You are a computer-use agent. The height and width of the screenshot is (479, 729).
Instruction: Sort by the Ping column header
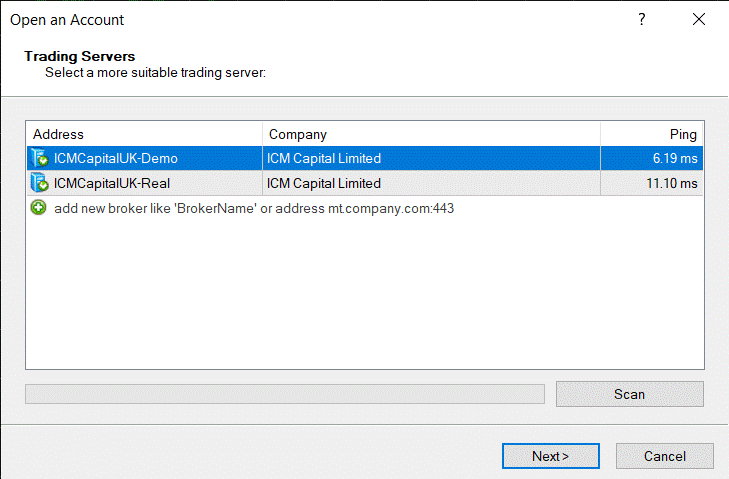click(x=652, y=134)
